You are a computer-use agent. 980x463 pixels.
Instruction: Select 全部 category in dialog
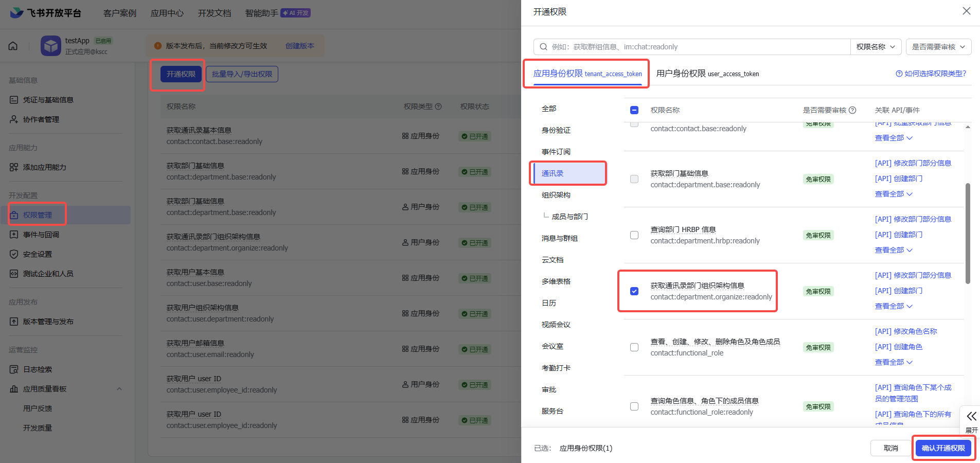549,109
